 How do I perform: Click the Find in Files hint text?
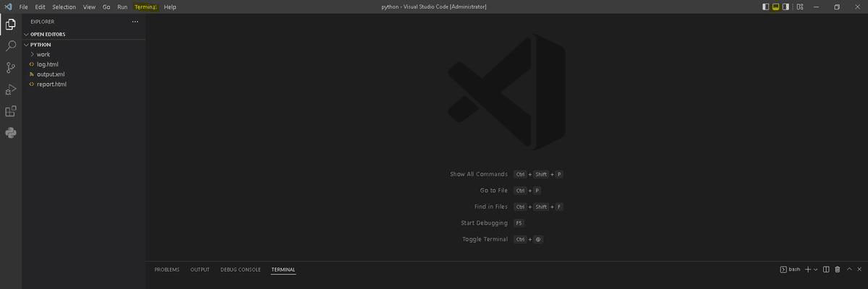(491, 207)
